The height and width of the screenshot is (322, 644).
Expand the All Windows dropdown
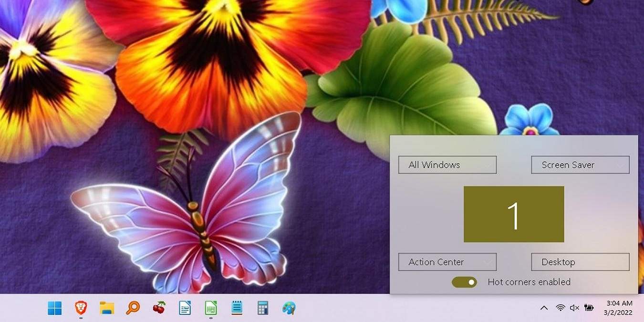(x=447, y=165)
